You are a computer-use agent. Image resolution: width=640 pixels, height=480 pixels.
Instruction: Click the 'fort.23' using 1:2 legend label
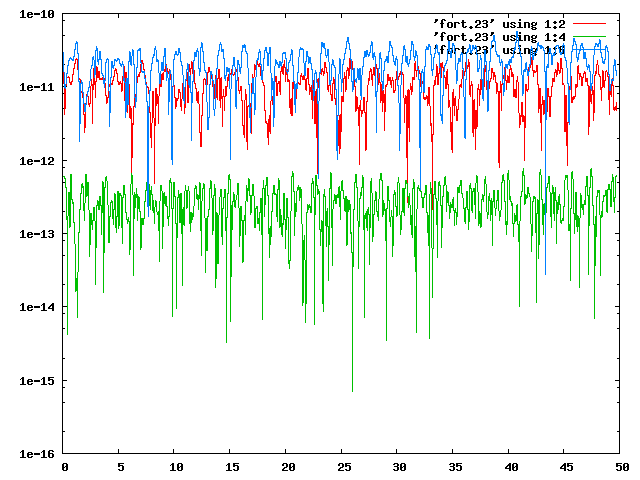coord(499,24)
